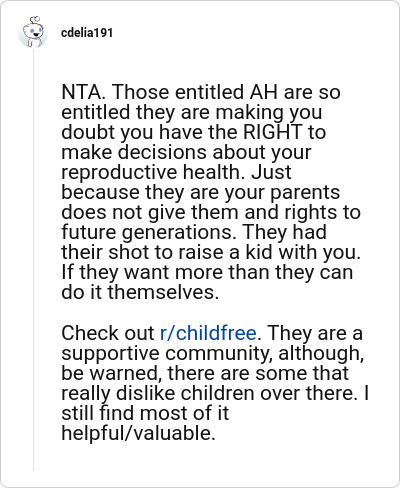Click the word NTA in the comment
This screenshot has height=488, width=400.
[x=83, y=92]
